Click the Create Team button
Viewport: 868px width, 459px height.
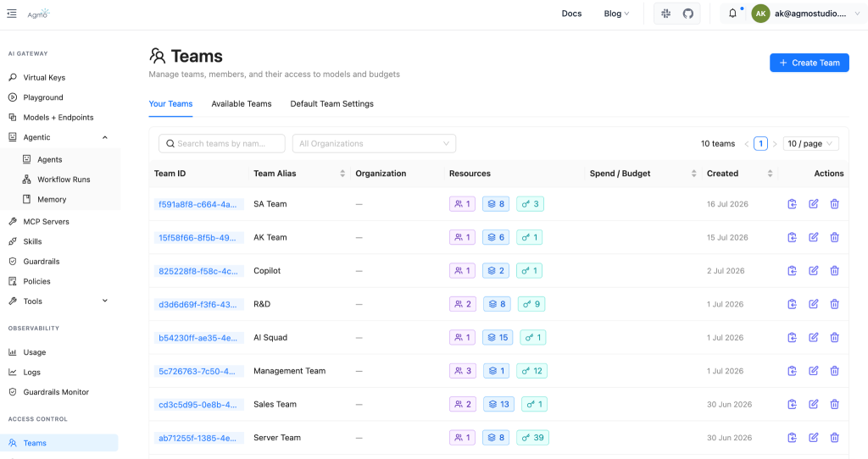(810, 63)
